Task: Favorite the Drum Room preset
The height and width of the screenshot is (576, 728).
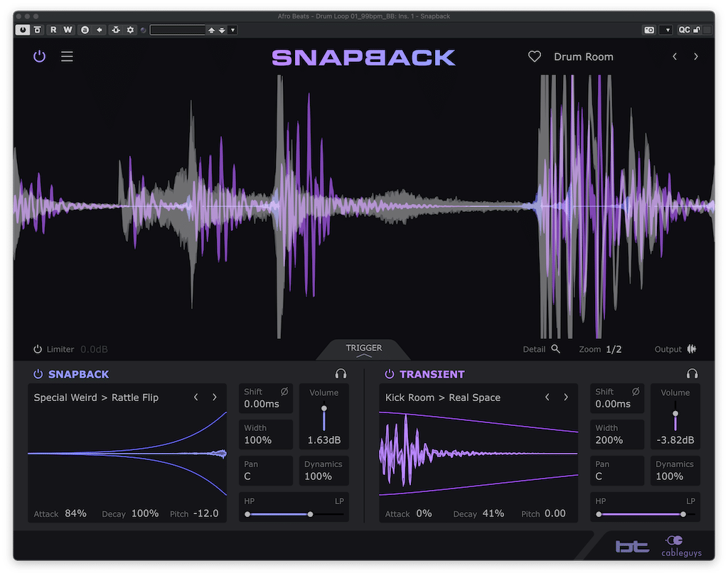Action: click(x=535, y=57)
